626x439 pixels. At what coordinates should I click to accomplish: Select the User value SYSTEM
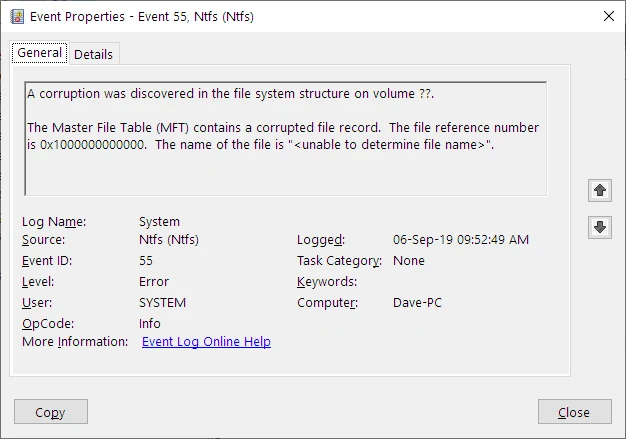pos(162,303)
